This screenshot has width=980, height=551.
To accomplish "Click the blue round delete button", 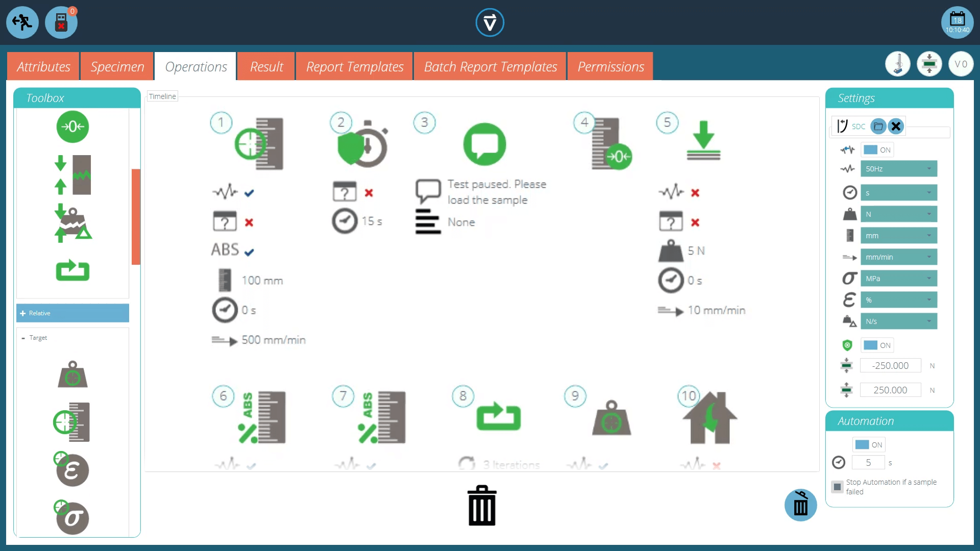I will tap(801, 505).
